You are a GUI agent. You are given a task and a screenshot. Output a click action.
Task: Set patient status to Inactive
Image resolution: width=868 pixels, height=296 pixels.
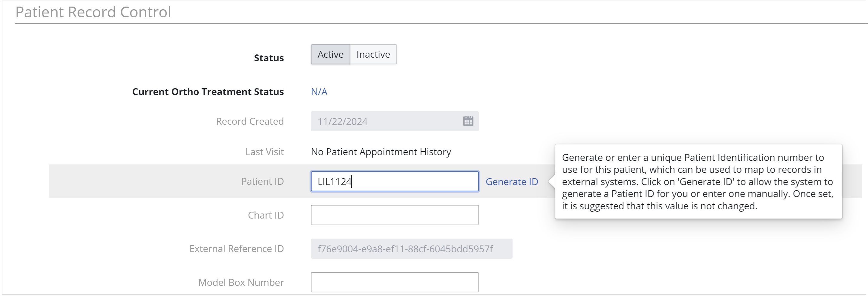click(x=373, y=54)
